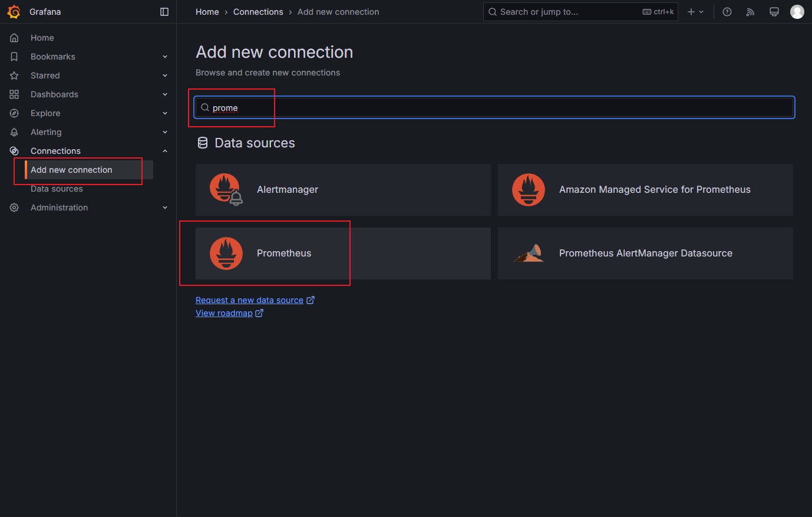
Task: Click the Explore compass icon
Action: coord(14,113)
